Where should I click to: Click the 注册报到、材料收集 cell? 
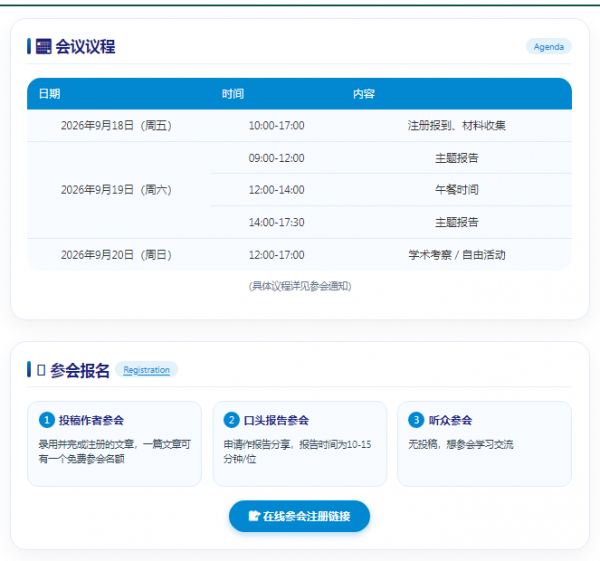pyautogui.click(x=457, y=126)
